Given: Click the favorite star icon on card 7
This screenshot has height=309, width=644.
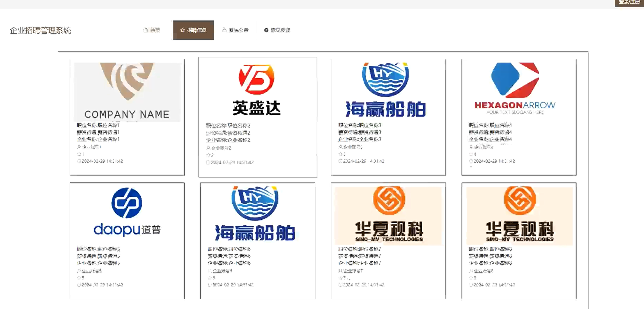Looking at the screenshot, I should [340, 278].
